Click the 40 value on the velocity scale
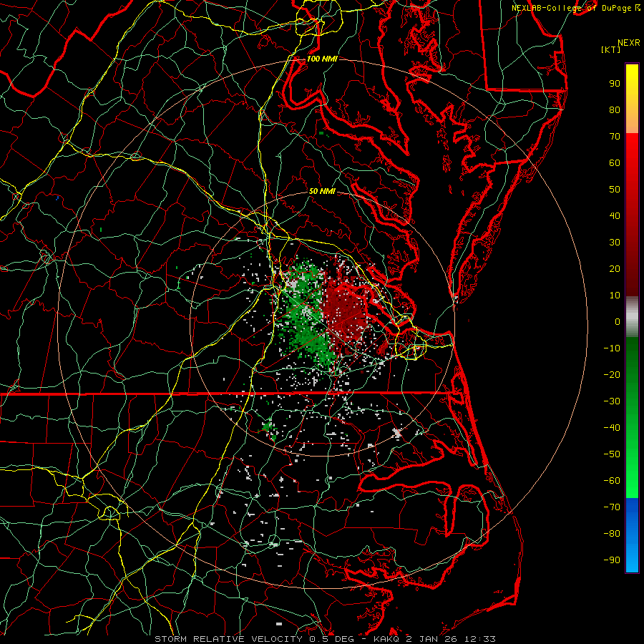Viewport: 644px width, 644px height. pyautogui.click(x=615, y=216)
